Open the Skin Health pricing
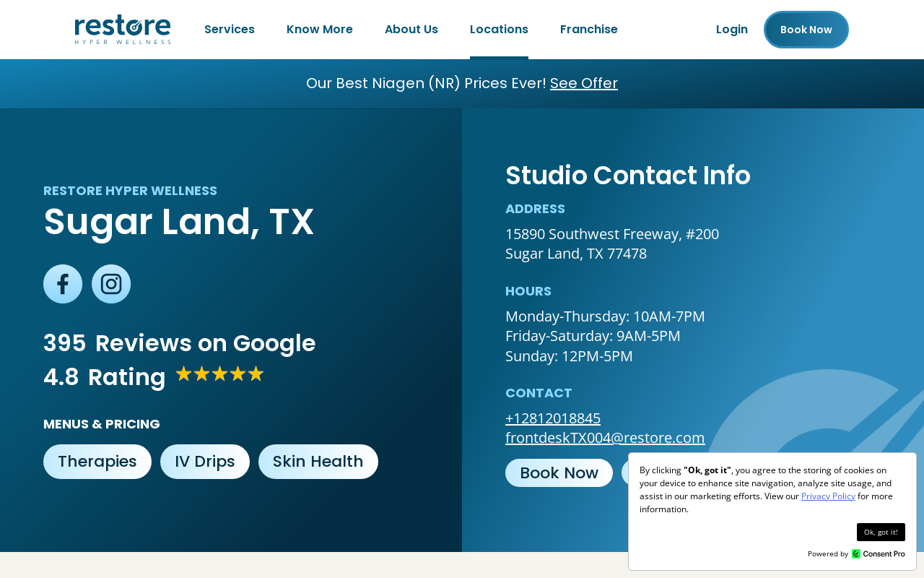 click(318, 462)
